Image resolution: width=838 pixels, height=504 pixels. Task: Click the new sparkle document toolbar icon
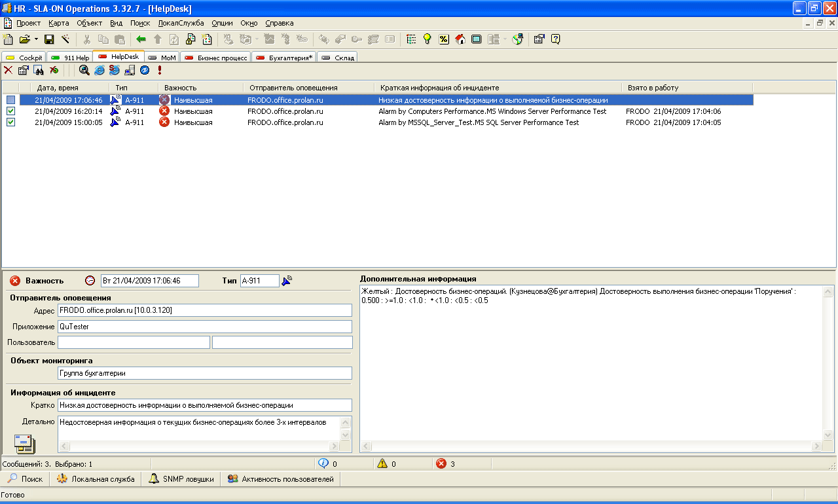tap(207, 39)
